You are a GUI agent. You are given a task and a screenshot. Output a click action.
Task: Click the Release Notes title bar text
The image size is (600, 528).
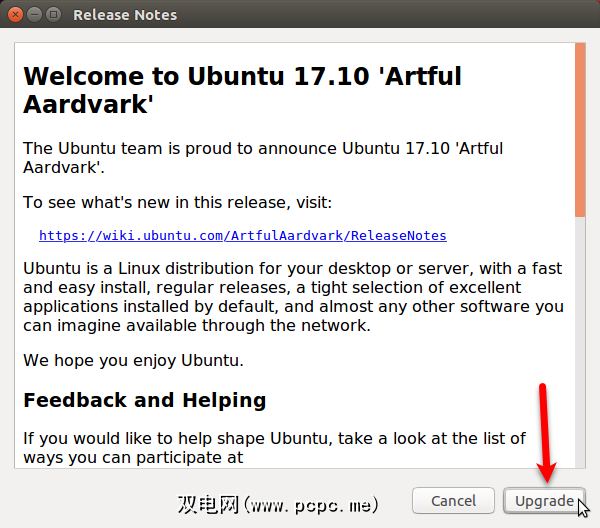click(x=125, y=15)
